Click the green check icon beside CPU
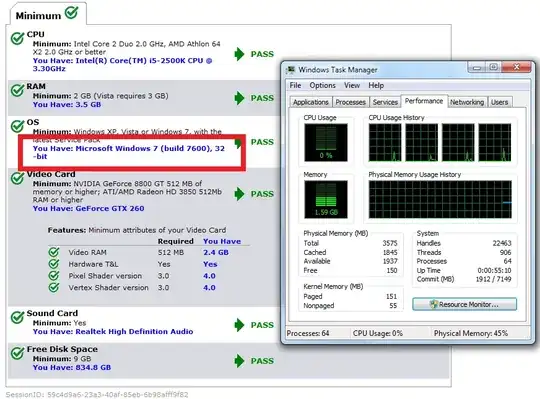Image resolution: width=540 pixels, height=399 pixels. tap(17, 38)
